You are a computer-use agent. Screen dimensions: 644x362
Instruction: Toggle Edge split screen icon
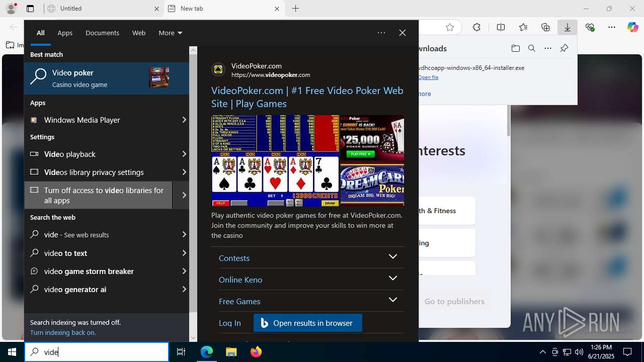501,28
